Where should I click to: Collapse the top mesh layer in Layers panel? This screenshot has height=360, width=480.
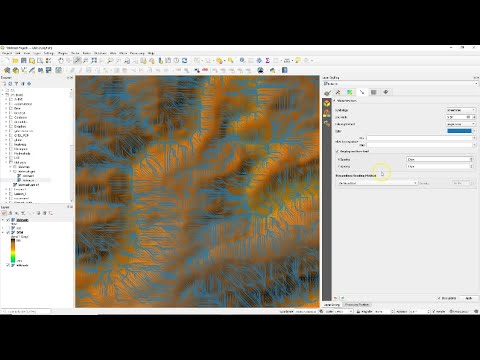(3, 220)
